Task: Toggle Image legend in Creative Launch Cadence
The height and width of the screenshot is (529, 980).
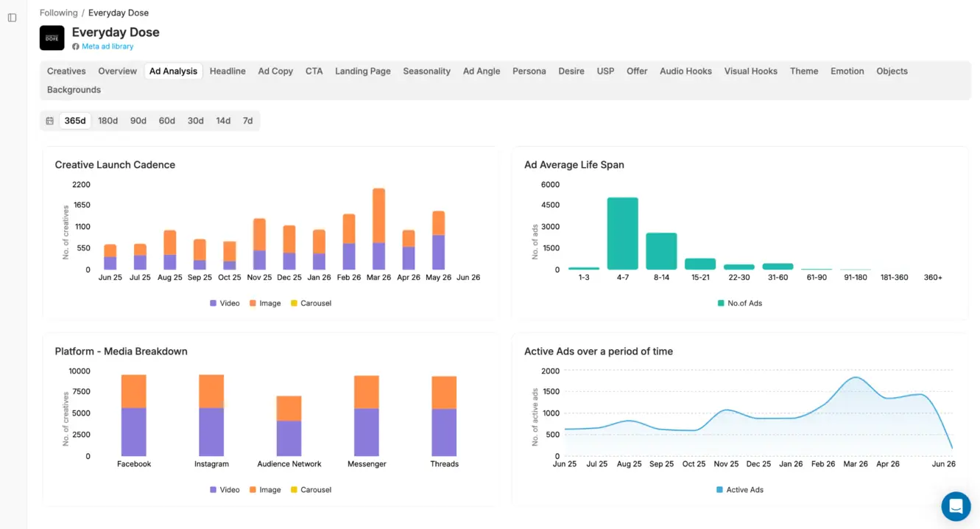Action: pyautogui.click(x=265, y=304)
